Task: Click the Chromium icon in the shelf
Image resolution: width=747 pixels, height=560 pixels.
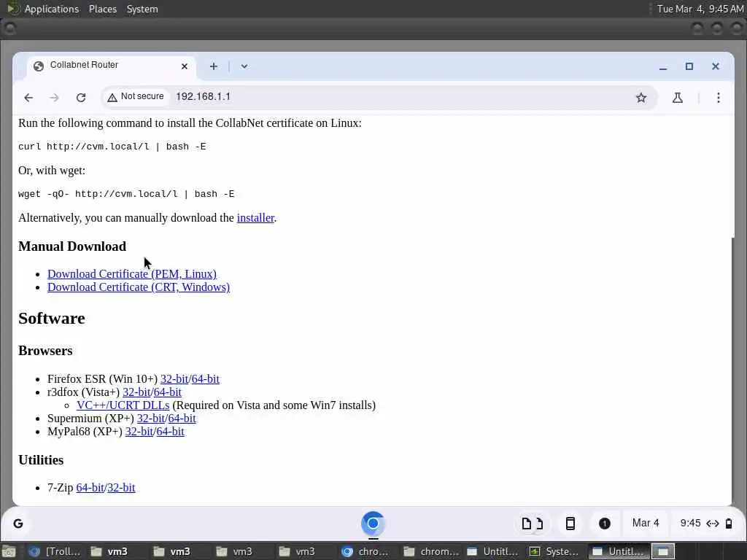Action: [x=373, y=524]
